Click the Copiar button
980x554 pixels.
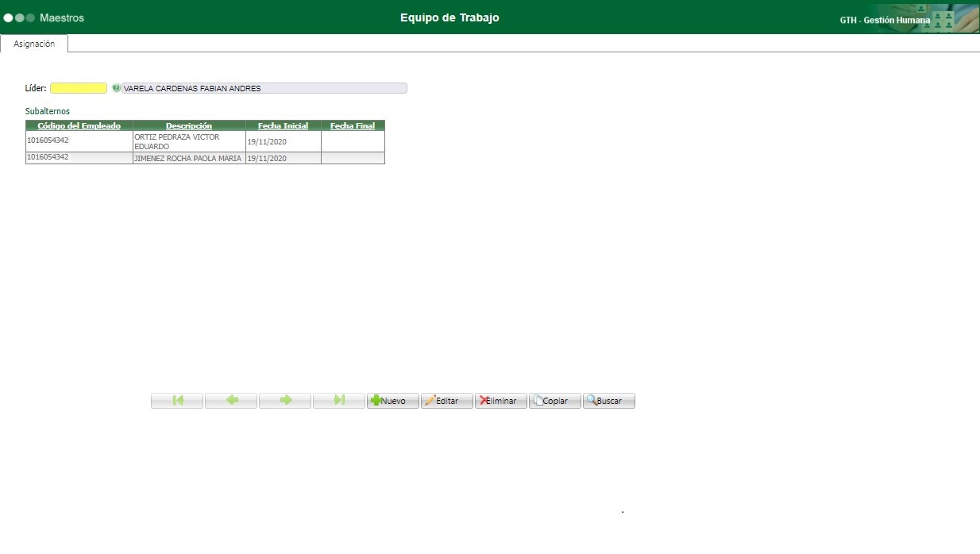(x=555, y=401)
